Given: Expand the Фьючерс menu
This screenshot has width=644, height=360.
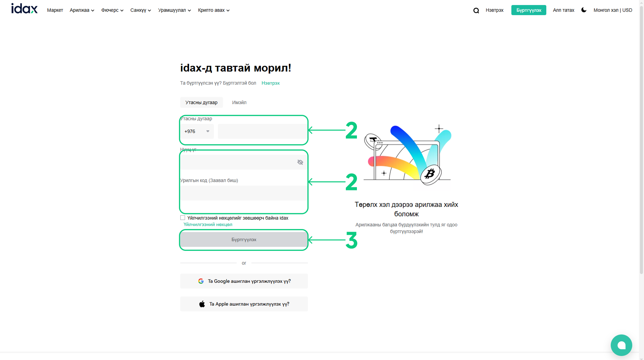Looking at the screenshot, I should point(112,10).
